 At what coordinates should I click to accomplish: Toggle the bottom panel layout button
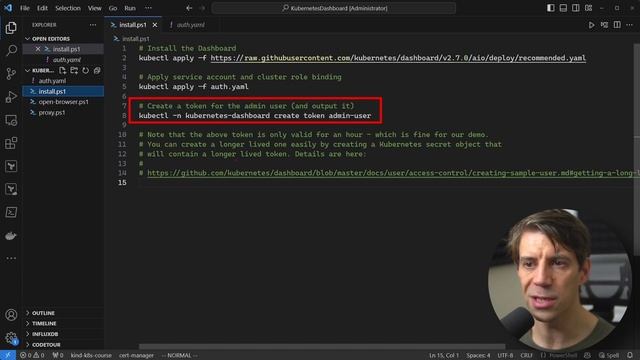(563, 8)
